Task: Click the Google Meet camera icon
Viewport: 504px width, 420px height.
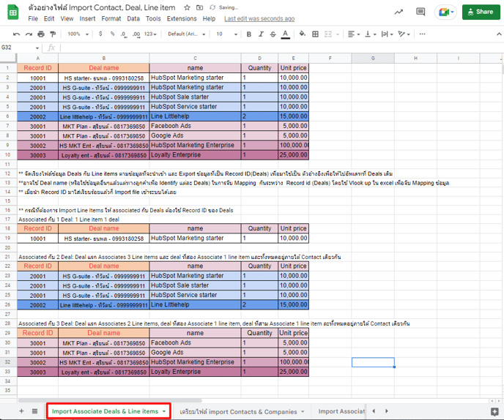Action: [445, 12]
